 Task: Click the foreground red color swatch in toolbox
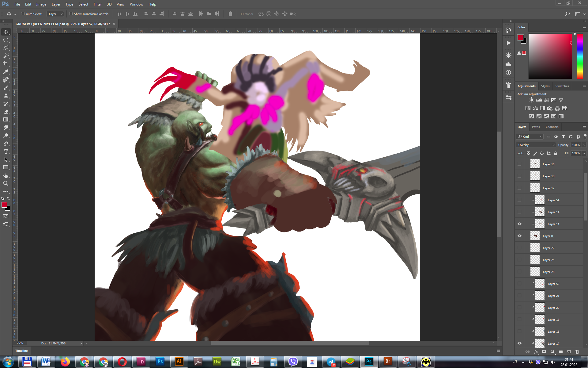tap(4, 205)
